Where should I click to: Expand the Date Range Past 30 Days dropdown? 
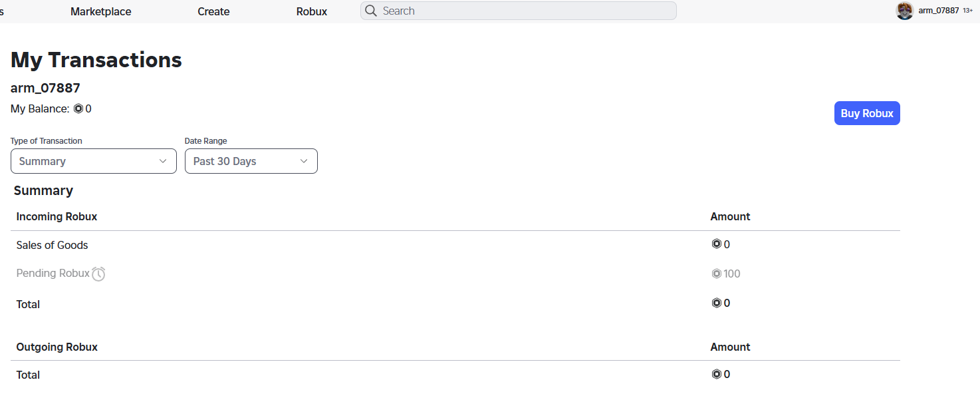[x=251, y=161]
